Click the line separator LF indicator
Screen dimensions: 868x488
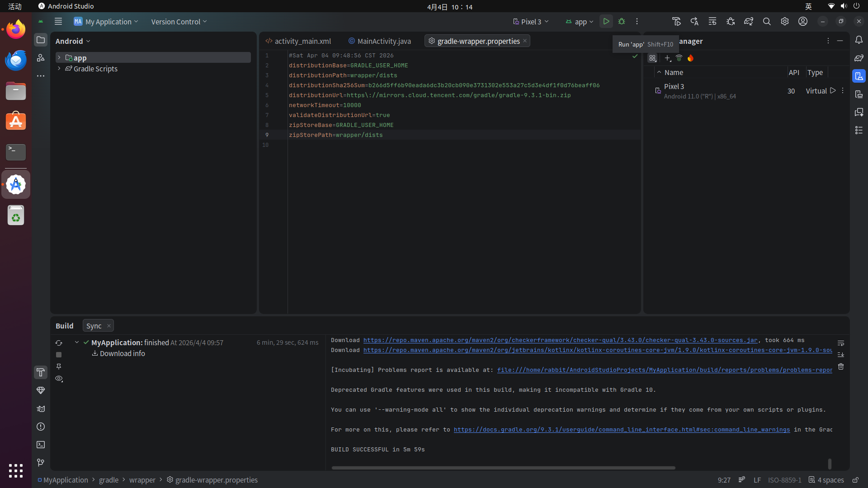pyautogui.click(x=757, y=480)
